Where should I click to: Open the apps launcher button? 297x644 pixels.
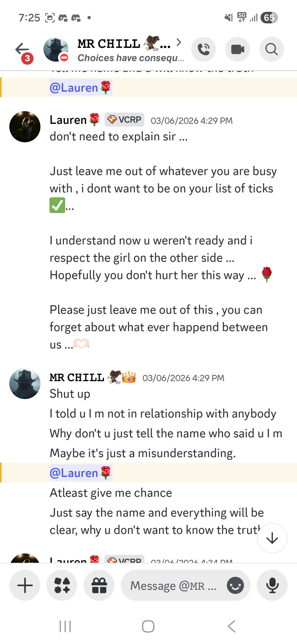(62, 585)
